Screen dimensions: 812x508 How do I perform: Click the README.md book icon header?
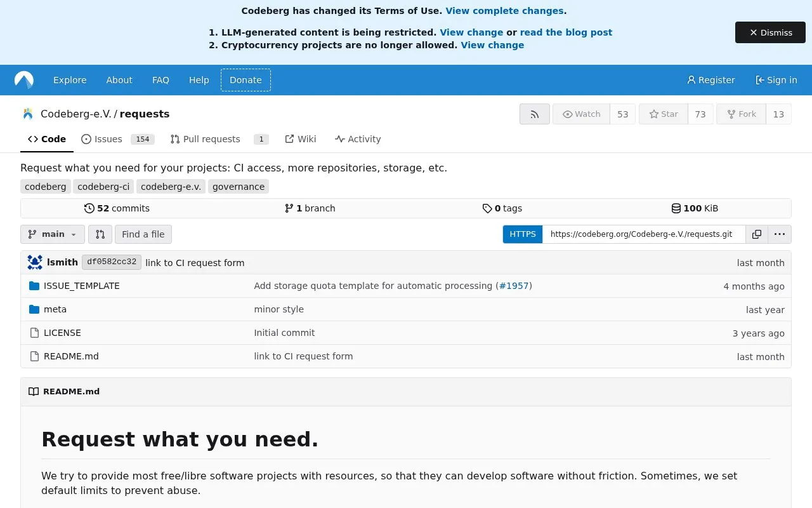click(x=34, y=391)
